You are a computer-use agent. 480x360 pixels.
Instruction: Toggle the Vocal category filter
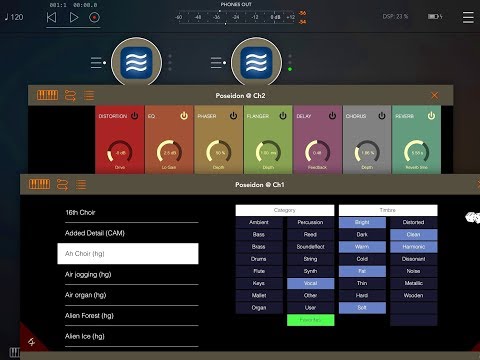tap(310, 283)
